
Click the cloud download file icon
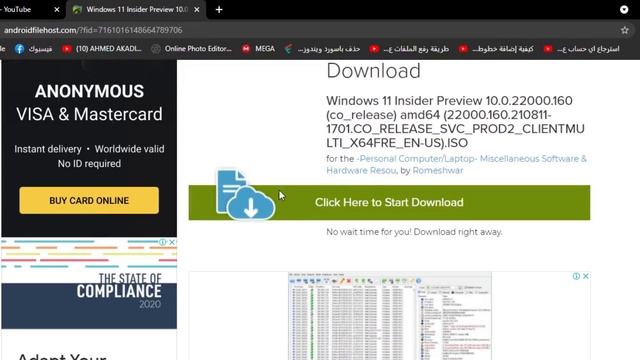[245, 194]
